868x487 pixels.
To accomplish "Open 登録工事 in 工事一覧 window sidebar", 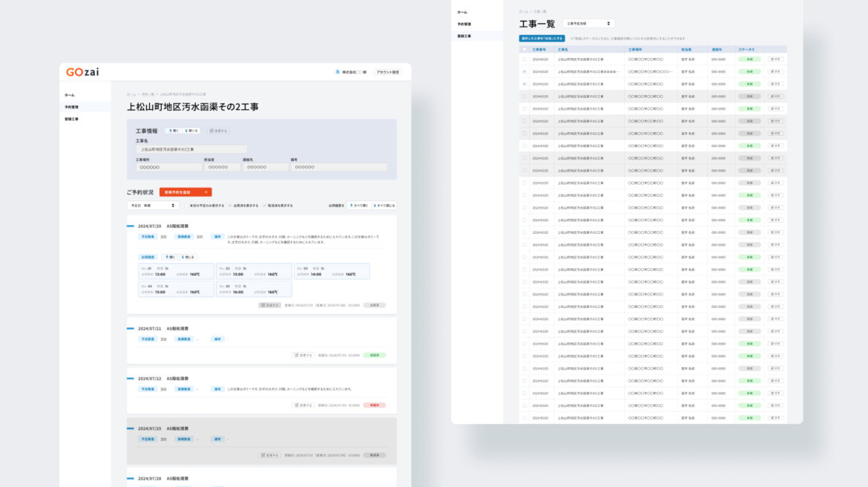I will [x=464, y=36].
